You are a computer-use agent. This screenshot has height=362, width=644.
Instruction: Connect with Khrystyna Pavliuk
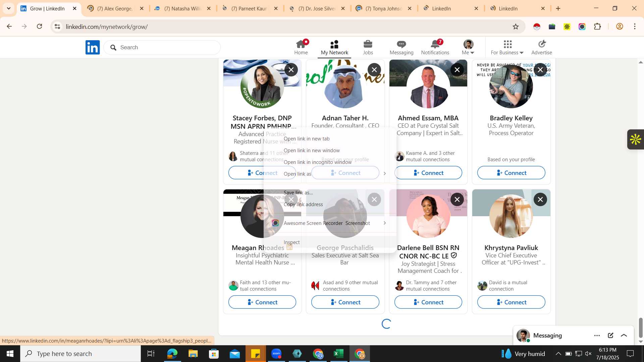coord(511,302)
